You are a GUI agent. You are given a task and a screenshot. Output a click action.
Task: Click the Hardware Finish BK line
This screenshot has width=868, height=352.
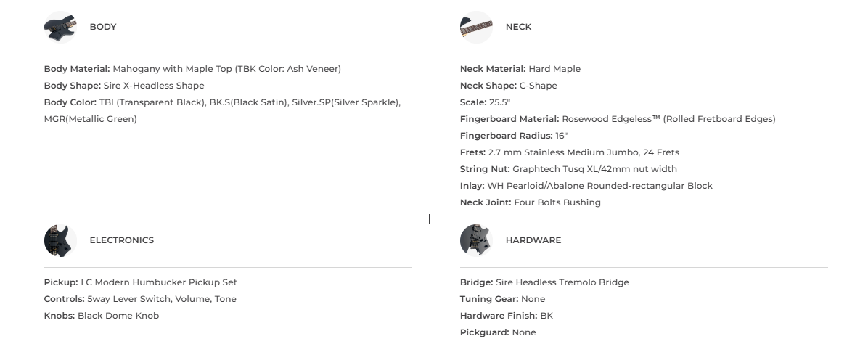(x=507, y=316)
